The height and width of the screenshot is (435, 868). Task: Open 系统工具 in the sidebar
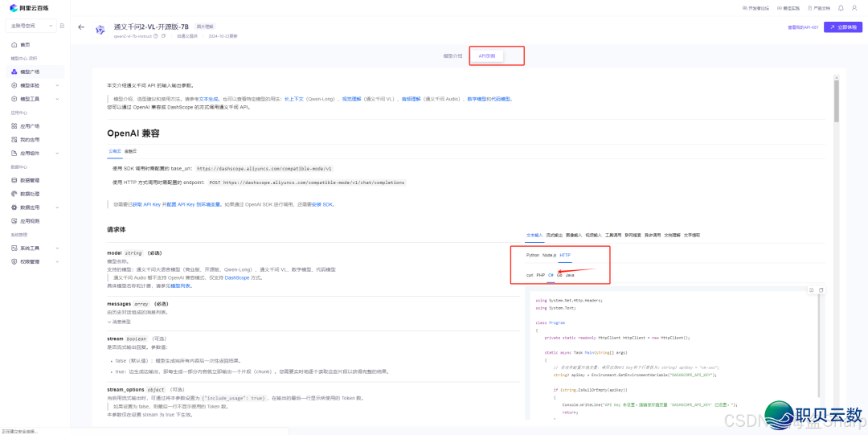point(35,248)
